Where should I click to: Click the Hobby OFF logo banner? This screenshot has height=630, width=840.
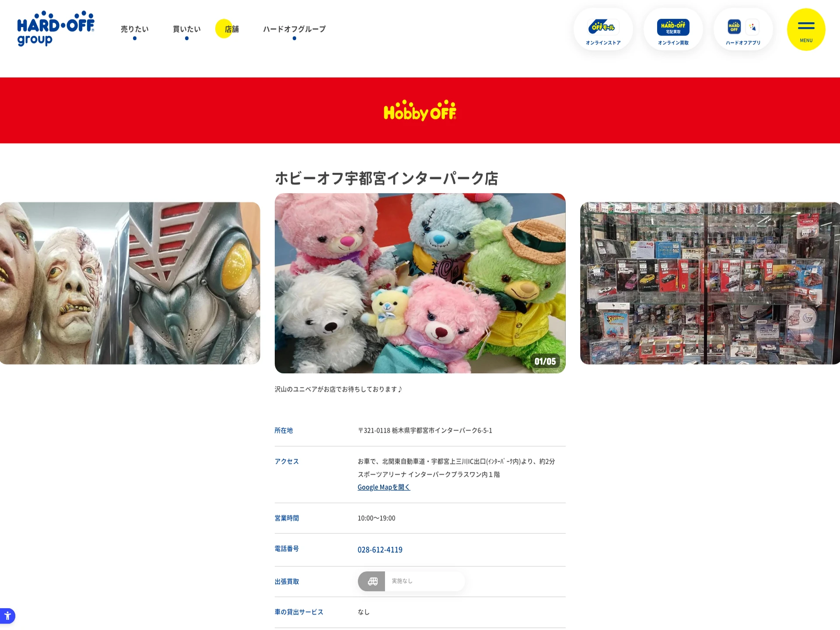[x=420, y=111]
